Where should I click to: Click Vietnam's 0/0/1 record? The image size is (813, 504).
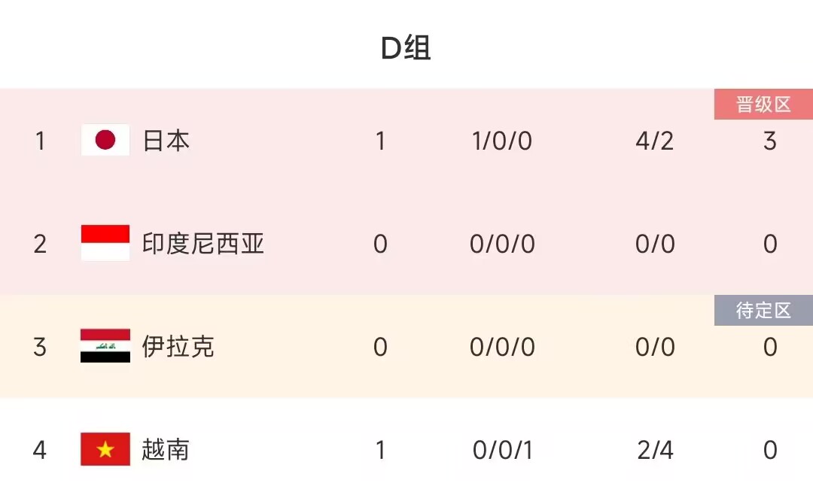502,450
